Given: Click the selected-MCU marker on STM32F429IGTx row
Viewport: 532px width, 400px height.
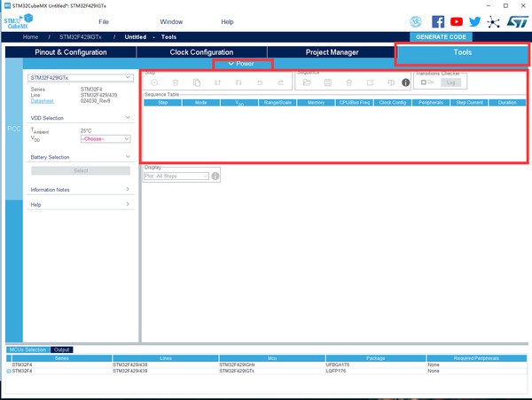Looking at the screenshot, I should point(9,371).
